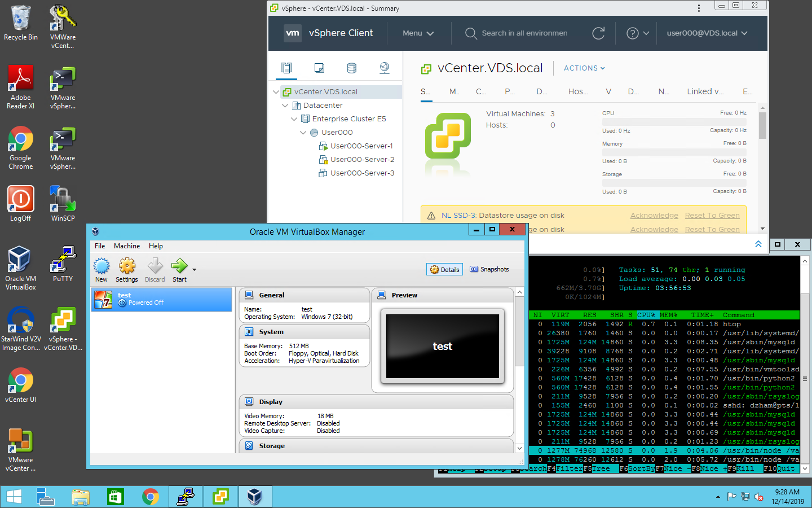Switch to Chrome on taskbar

[x=151, y=497]
